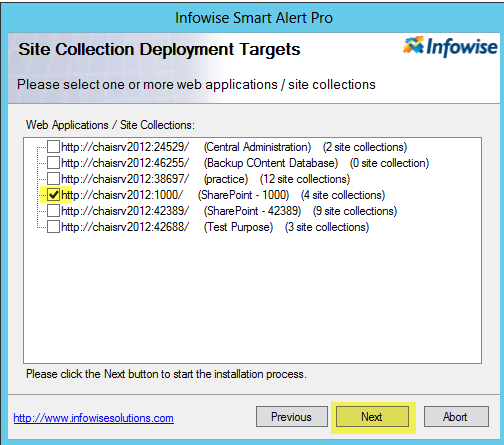Screen dimensions: 504x445
Task: Enable the practice web application checkbox
Action: pos(53,178)
